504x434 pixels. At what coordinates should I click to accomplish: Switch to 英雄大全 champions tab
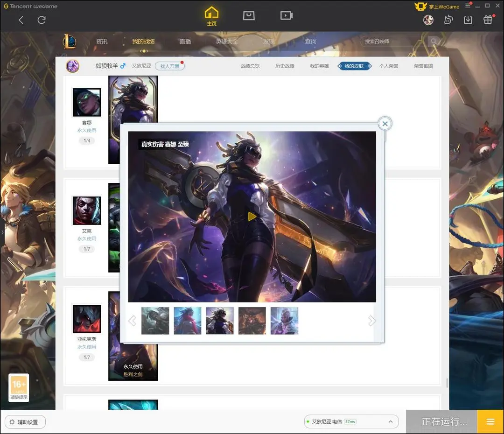227,42
